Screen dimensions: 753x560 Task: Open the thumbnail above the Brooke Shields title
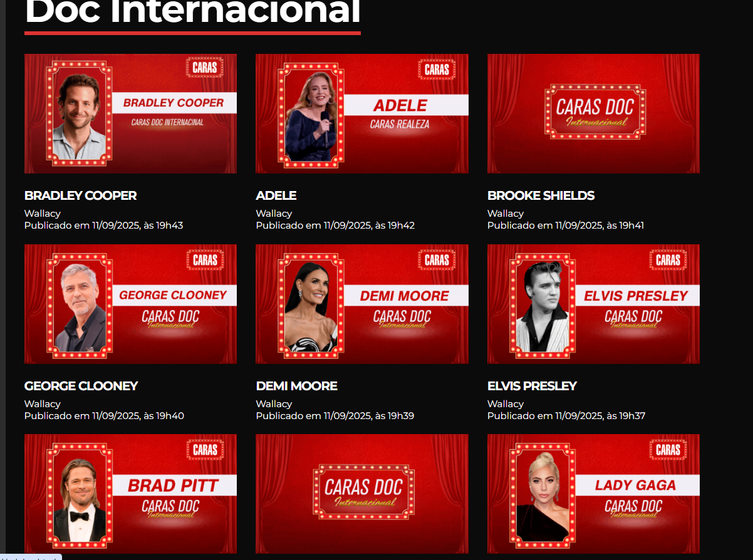point(593,113)
